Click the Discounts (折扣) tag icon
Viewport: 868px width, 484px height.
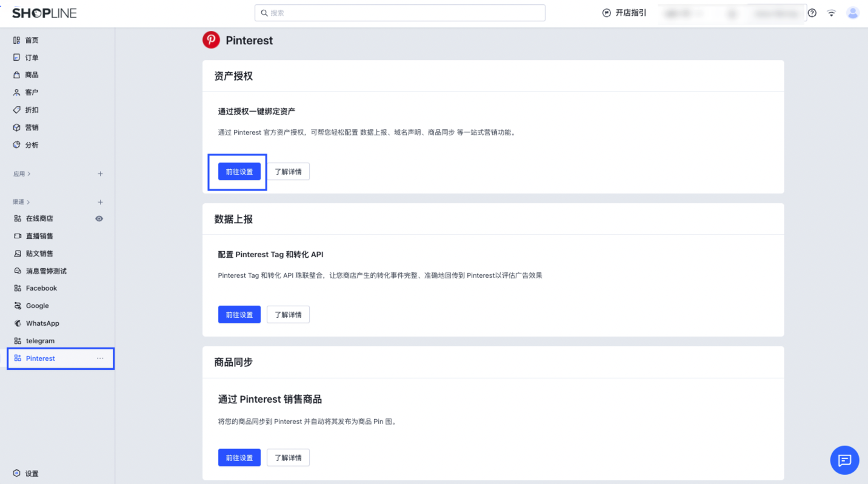(17, 110)
